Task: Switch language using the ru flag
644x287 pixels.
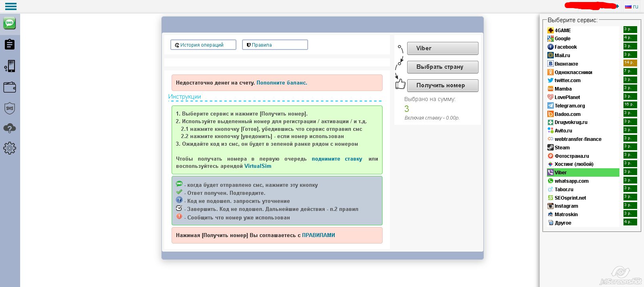Action: click(628, 6)
